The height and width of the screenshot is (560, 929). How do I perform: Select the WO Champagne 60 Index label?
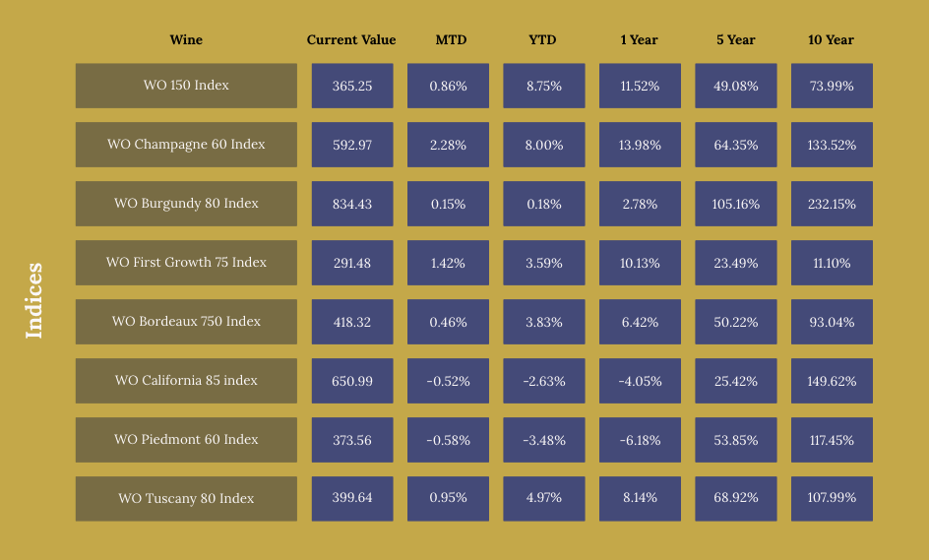tap(186, 145)
